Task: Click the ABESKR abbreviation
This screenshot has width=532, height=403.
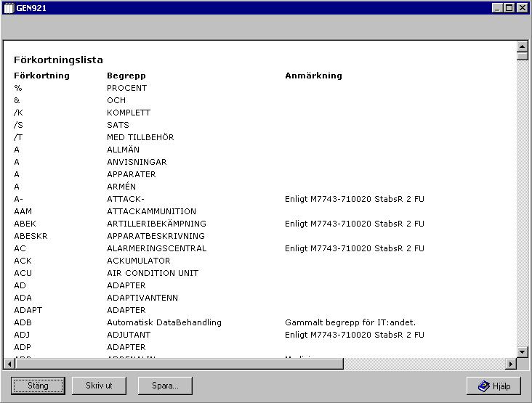Action: (x=31, y=236)
